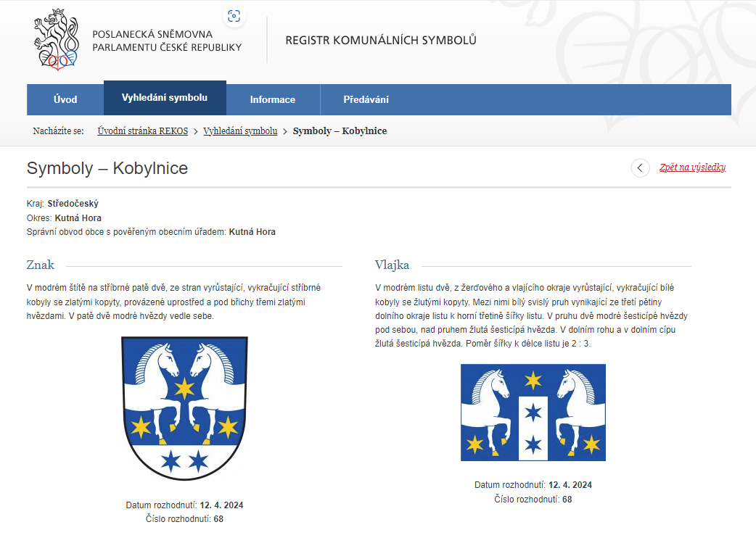Viewport: 756px width, 559px height.
Task: Click the Poslanecká sněmovna Parlamentu České republiky text
Action: coord(167,41)
